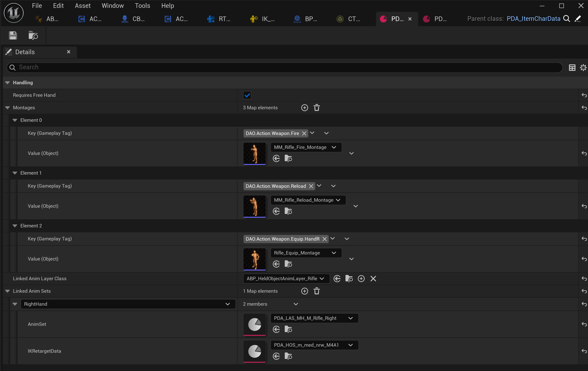Clear the Linked Anim Layer Class value
This screenshot has width=588, height=371.
click(x=373, y=279)
